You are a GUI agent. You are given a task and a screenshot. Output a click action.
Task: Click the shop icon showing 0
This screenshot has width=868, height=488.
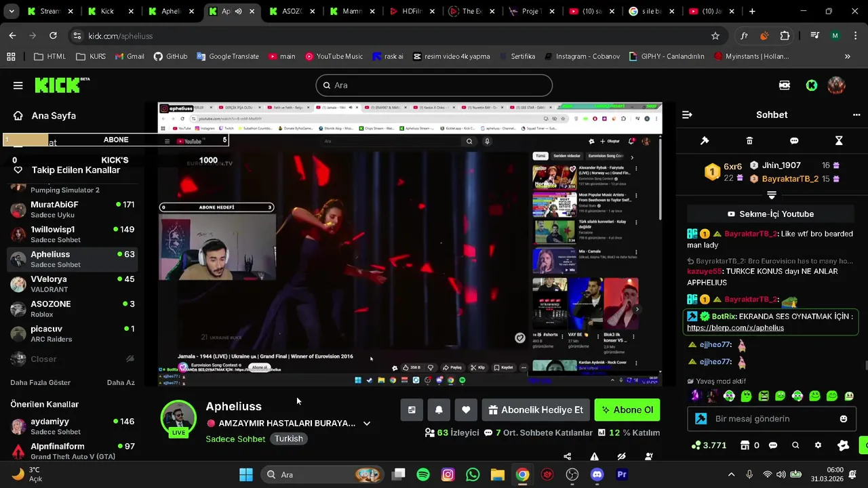[x=749, y=445]
